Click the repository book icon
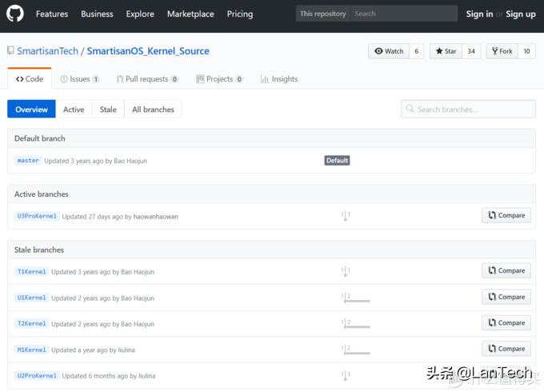Screen dimensions: 544x392 point(10,50)
